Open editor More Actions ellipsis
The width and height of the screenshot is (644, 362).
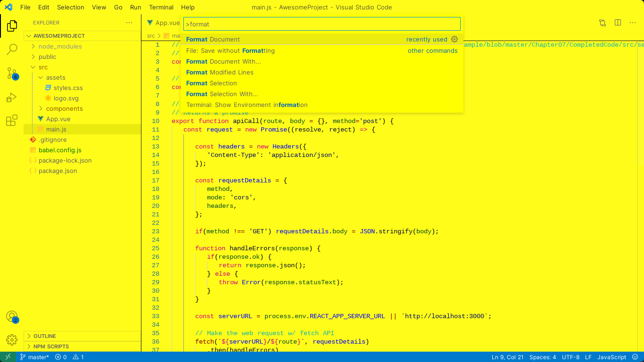coord(633,23)
